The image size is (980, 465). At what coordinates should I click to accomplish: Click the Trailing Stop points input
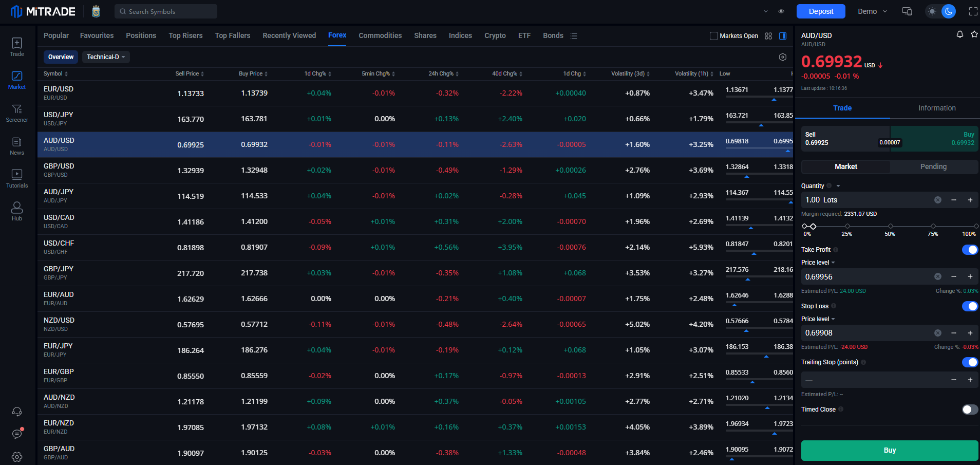(873, 380)
